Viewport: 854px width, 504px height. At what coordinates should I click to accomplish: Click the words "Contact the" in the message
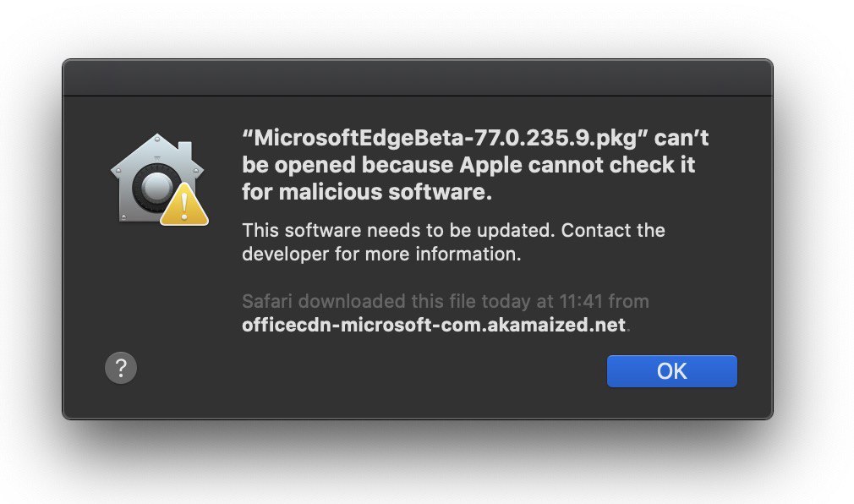[x=613, y=230]
